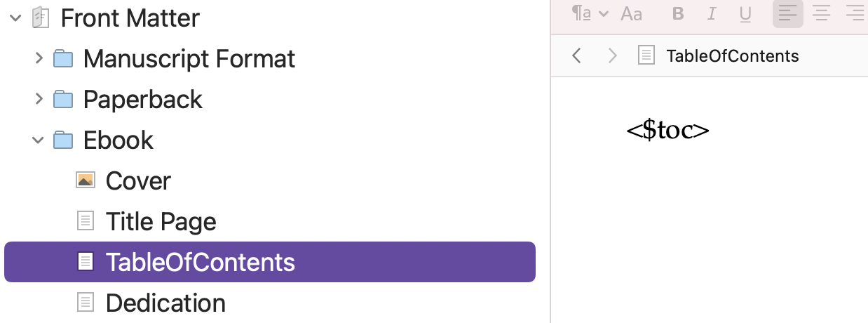
Task: Select the Cover image icon
Action: (85, 180)
